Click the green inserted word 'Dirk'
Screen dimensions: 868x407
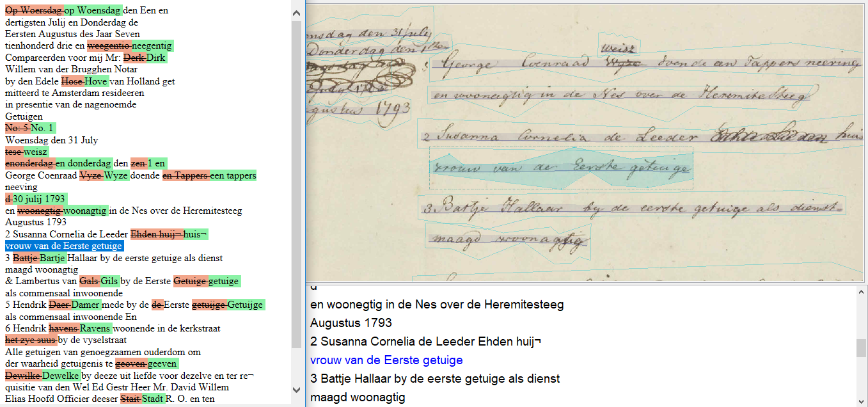pyautogui.click(x=155, y=58)
